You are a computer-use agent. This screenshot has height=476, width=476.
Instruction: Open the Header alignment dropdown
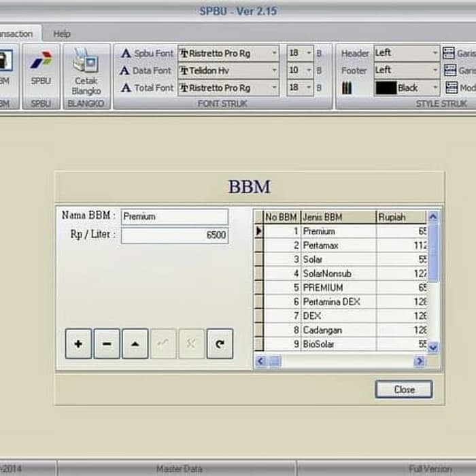tap(435, 52)
